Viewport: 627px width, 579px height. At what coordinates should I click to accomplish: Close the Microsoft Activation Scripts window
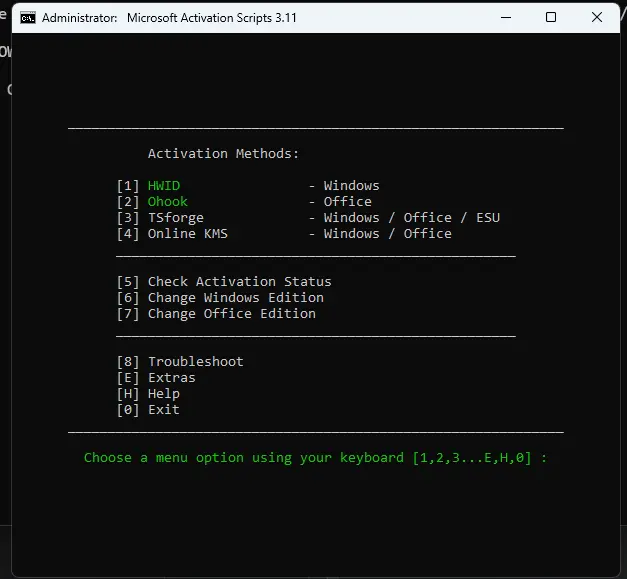[597, 17]
